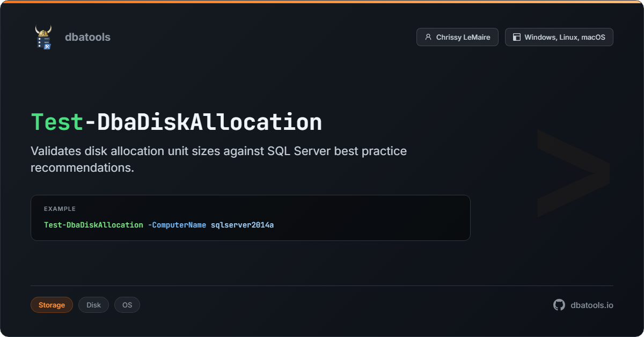Click the -ComputerName parameter in code
The height and width of the screenshot is (337, 644).
pos(177,225)
